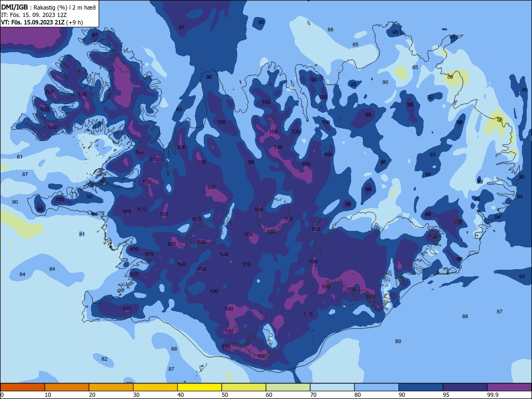Screen dimensions: 532x399
Task: Click the 0–10% dark orange legend swatch
Action: (x=22, y=387)
